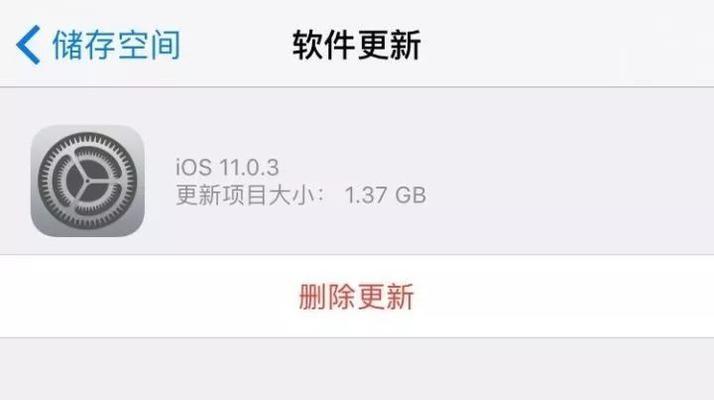Click the gear icon's center hub
Image resolution: width=714 pixels, height=400 pixels.
pos(87,181)
